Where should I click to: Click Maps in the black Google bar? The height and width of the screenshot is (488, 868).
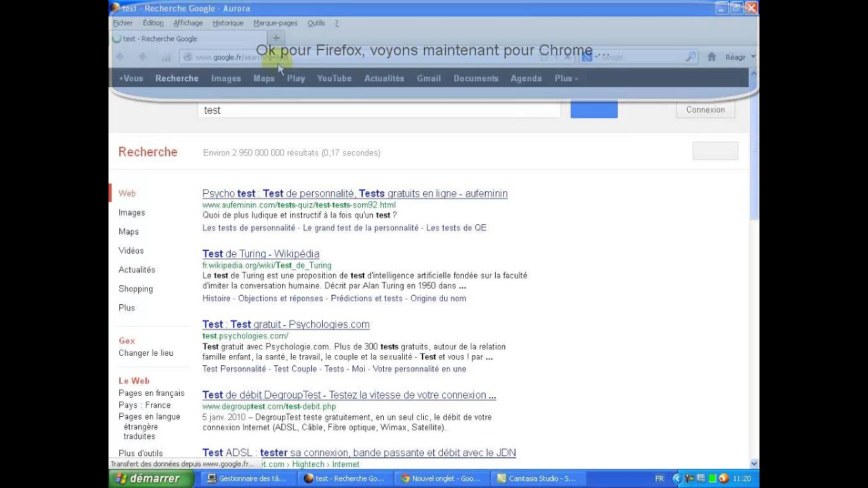264,79
